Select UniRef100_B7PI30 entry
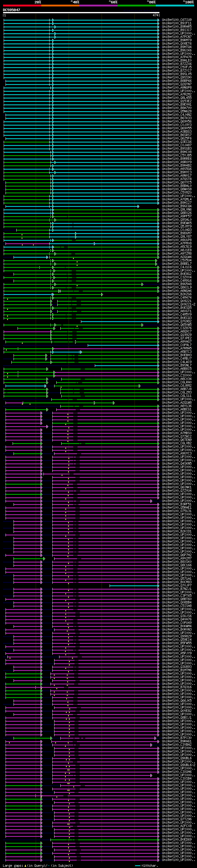197x868 pixels. pyautogui.click(x=177, y=737)
